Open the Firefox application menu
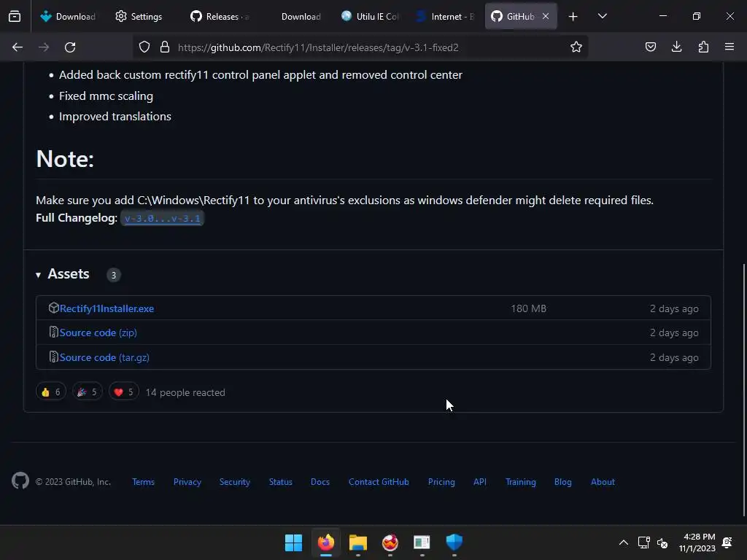This screenshot has width=747, height=560. pyautogui.click(x=729, y=47)
